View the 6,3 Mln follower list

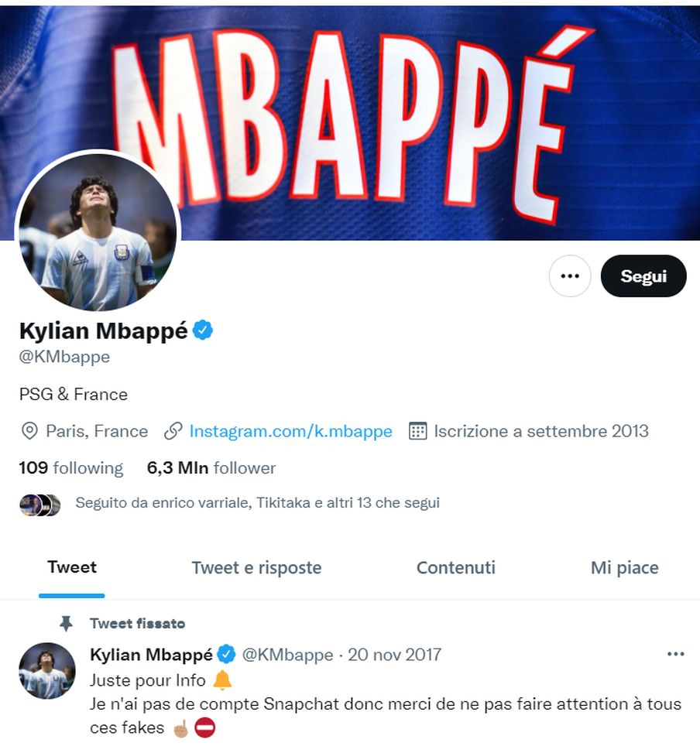[x=211, y=467]
